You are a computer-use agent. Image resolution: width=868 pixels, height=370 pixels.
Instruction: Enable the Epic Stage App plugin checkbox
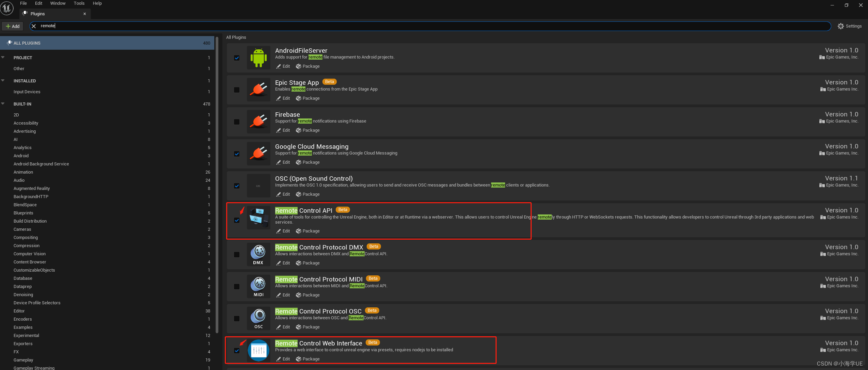237,90
